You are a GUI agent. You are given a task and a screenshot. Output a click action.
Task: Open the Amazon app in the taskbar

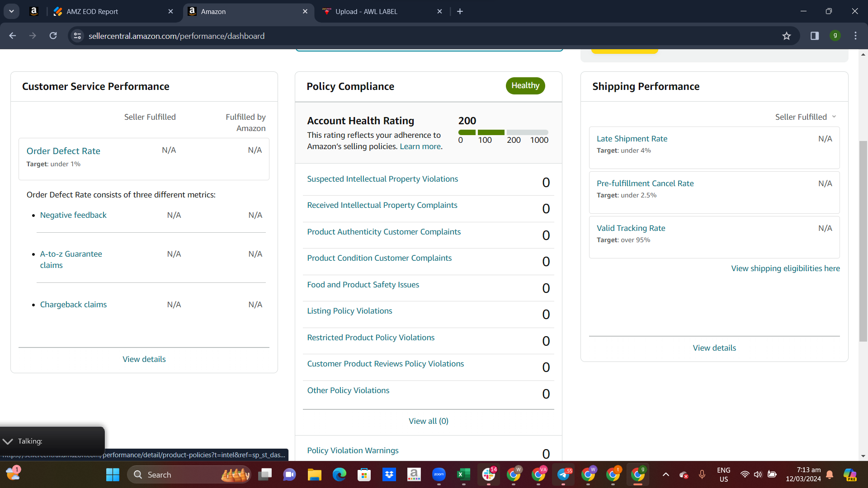coord(414,474)
